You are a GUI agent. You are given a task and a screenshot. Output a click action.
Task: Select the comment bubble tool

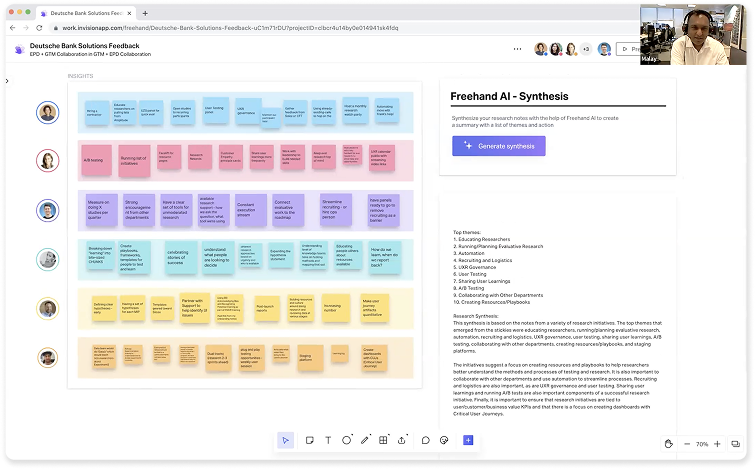pyautogui.click(x=426, y=440)
